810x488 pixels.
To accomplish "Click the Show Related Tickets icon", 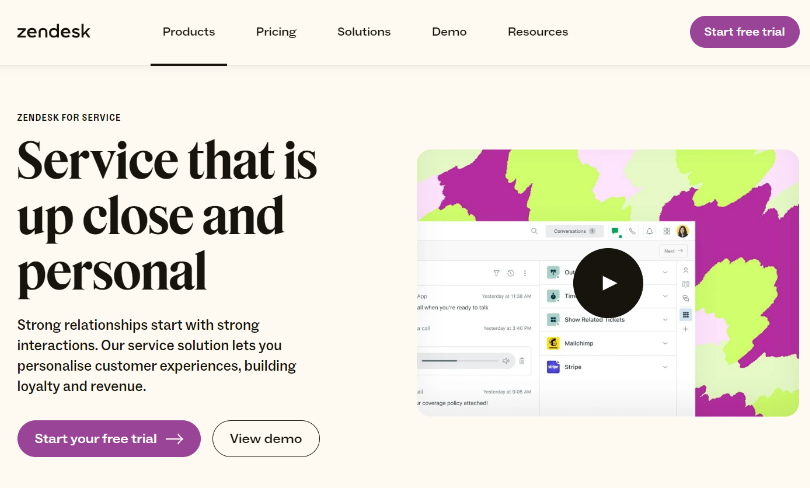I will (553, 320).
